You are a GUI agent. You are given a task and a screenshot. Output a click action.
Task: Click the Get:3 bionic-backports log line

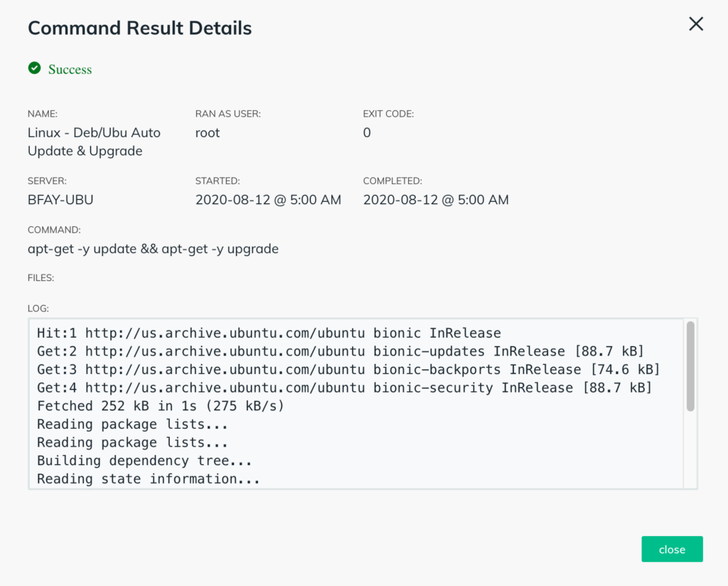coord(348,370)
